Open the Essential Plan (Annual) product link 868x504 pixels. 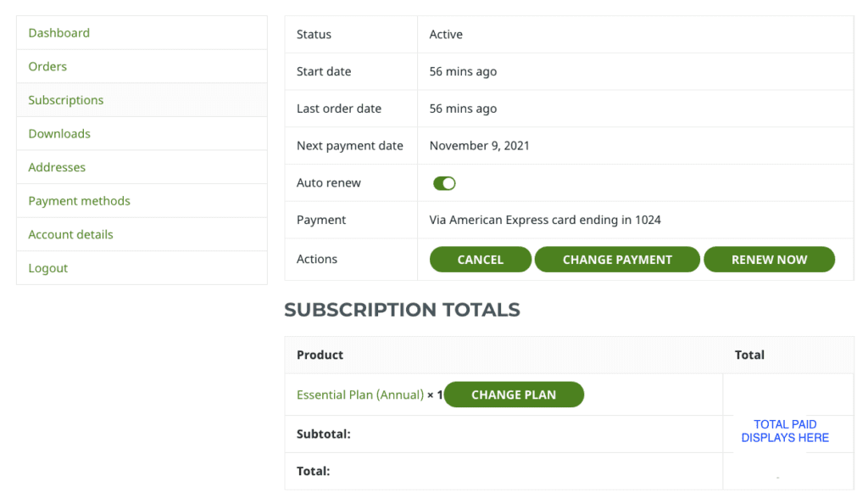point(359,395)
